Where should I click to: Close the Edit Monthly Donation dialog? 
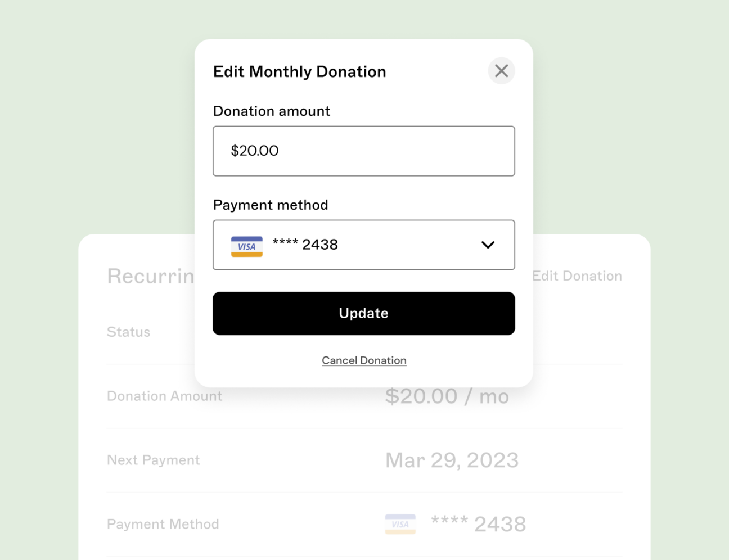501,71
